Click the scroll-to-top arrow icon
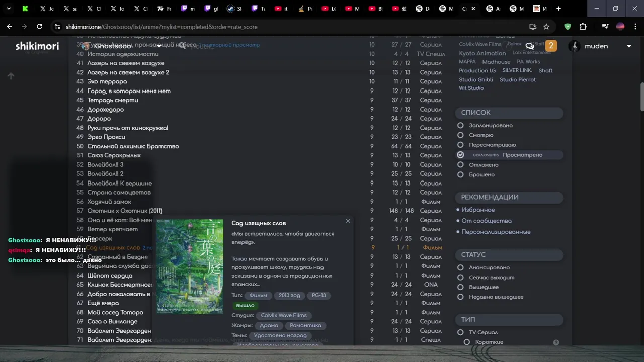Image resolution: width=644 pixels, height=362 pixels. pyautogui.click(x=11, y=76)
